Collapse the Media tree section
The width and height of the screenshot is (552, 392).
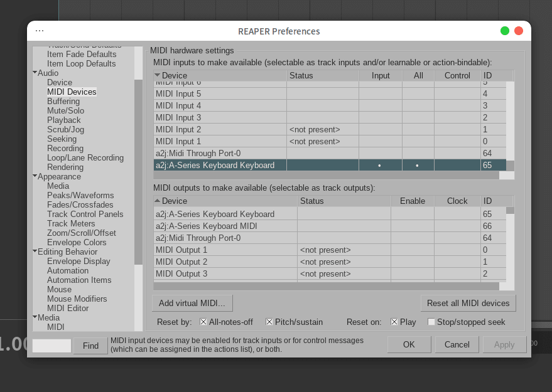pos(35,317)
